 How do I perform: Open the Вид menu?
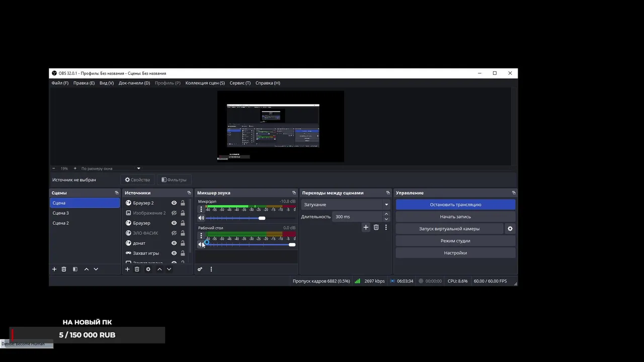(107, 83)
